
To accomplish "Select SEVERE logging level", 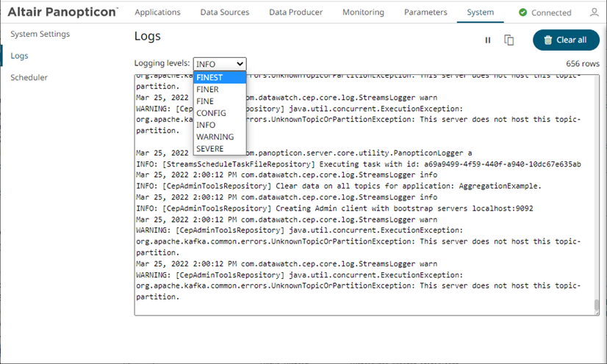I will coord(210,148).
